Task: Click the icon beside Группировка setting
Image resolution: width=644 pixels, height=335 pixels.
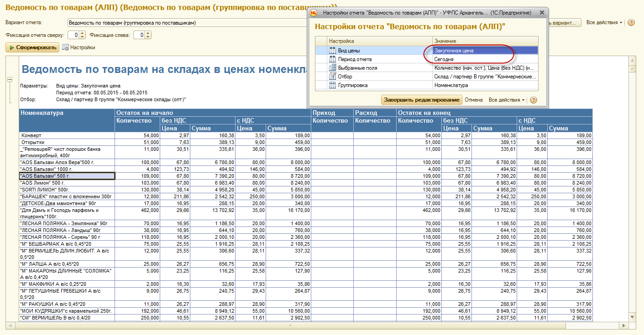Action: pos(332,85)
